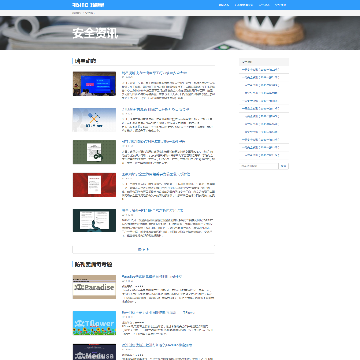360x360 pixels.
Task: Open the dark teal document thumbnail
Action: tap(94, 221)
